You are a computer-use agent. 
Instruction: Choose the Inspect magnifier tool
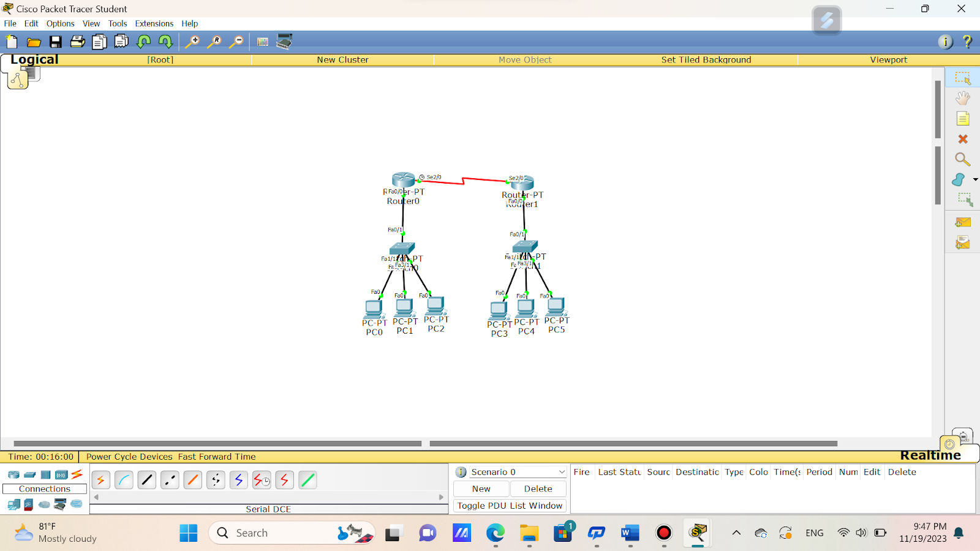963,160
